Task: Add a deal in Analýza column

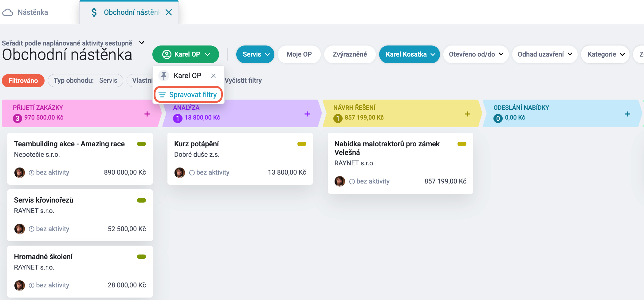Action: (x=307, y=114)
